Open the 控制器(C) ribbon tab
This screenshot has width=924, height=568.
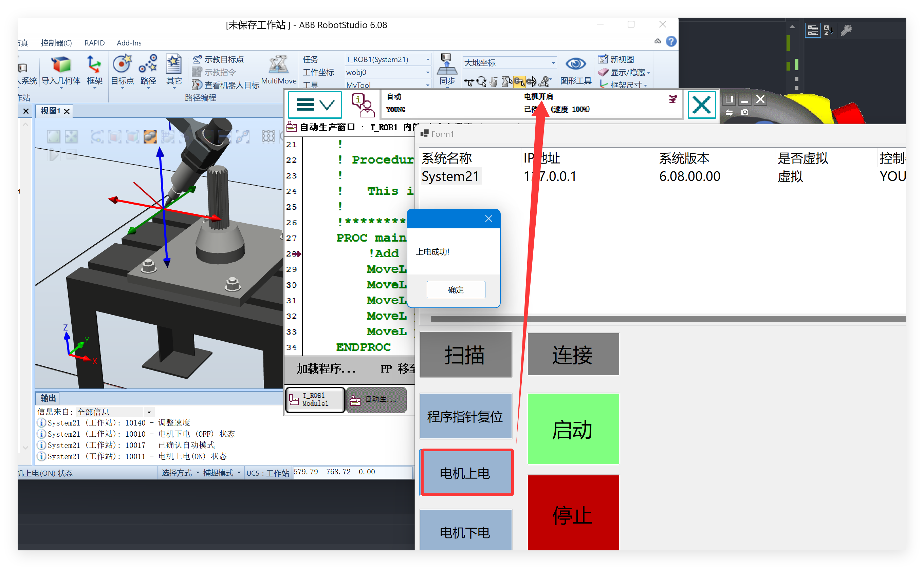click(x=56, y=43)
